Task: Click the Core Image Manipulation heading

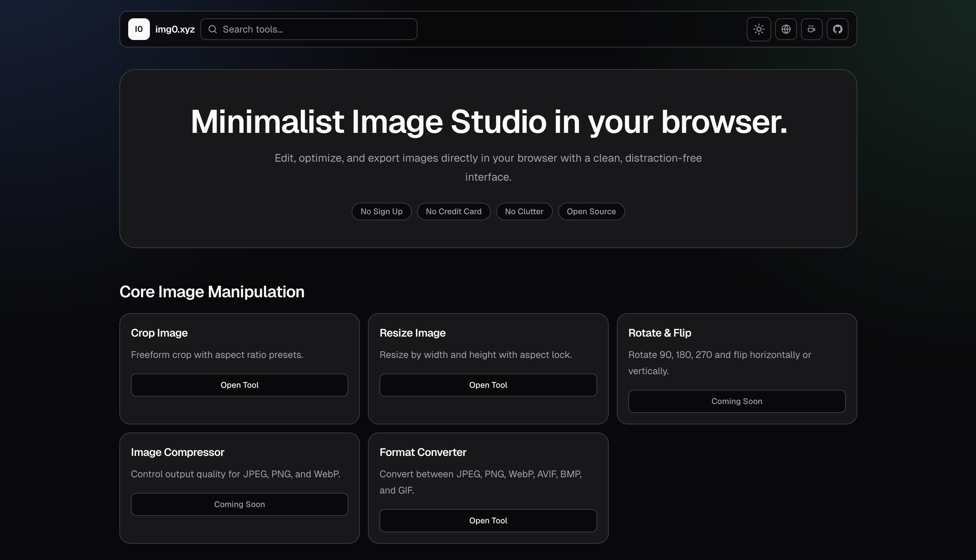Action: coord(212,292)
